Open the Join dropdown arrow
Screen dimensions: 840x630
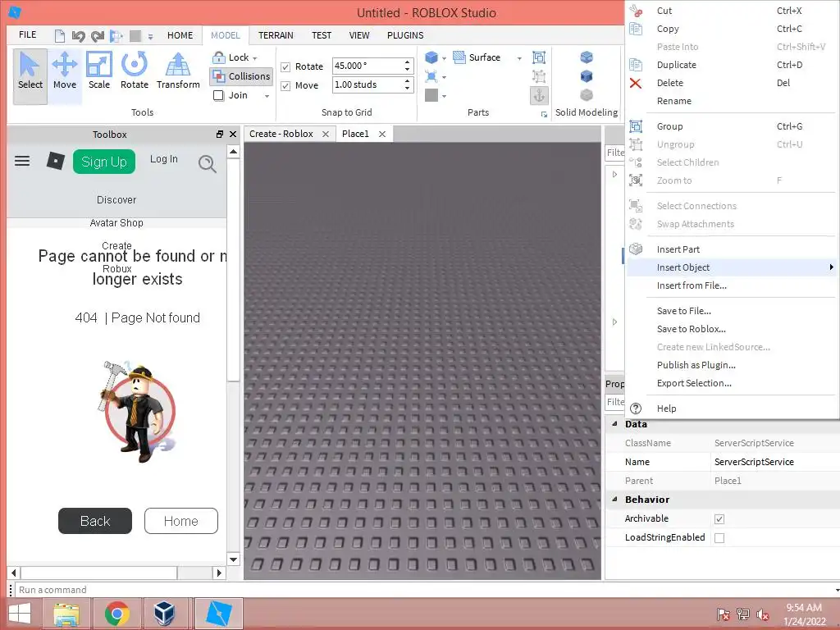tap(267, 96)
